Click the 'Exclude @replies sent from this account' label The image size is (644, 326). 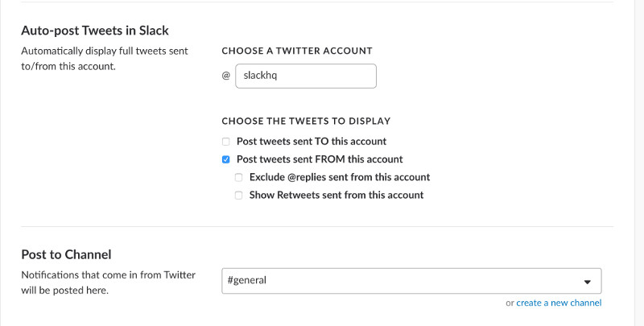pyautogui.click(x=340, y=177)
